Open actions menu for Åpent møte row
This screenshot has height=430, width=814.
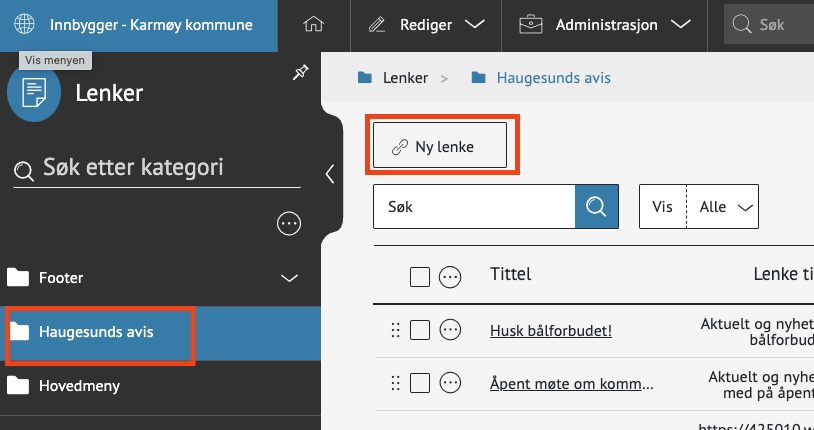coord(450,383)
